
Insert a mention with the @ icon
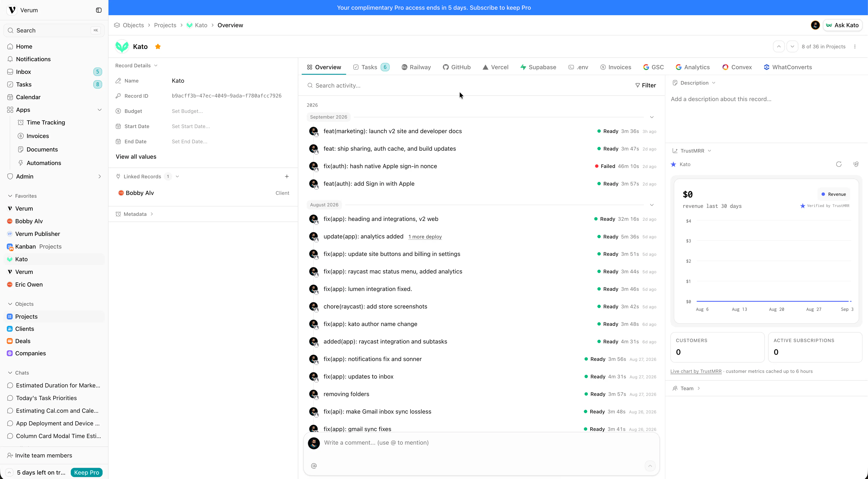pos(314,465)
